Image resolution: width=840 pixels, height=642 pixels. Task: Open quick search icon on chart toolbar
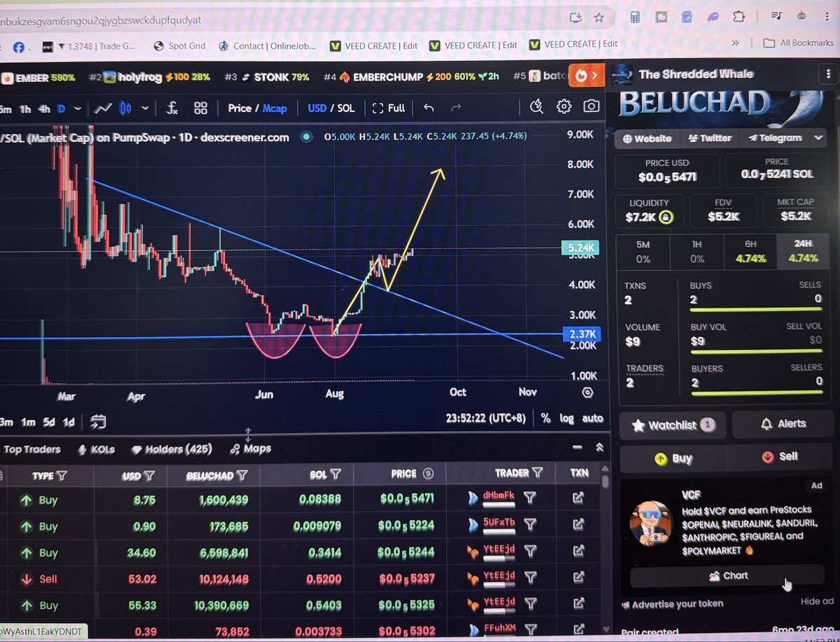point(536,107)
